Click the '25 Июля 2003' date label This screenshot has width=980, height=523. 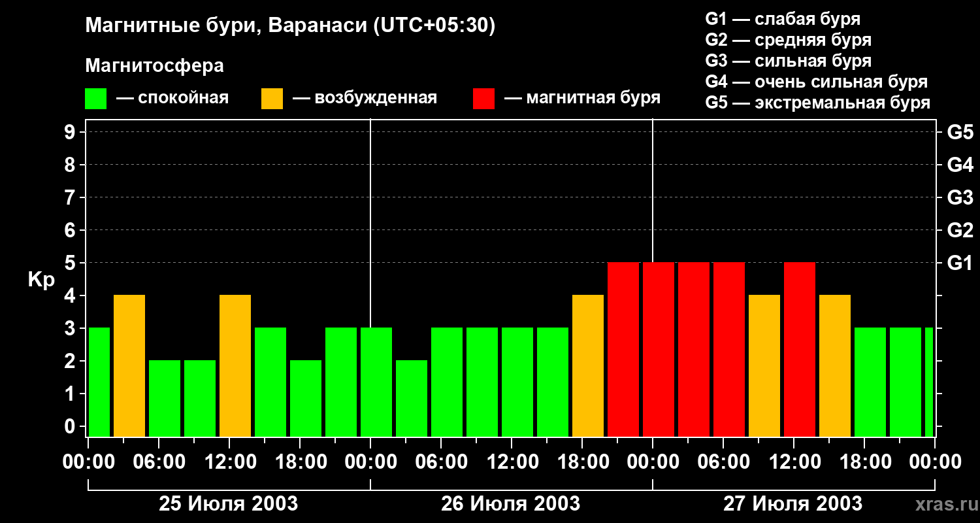[229, 504]
